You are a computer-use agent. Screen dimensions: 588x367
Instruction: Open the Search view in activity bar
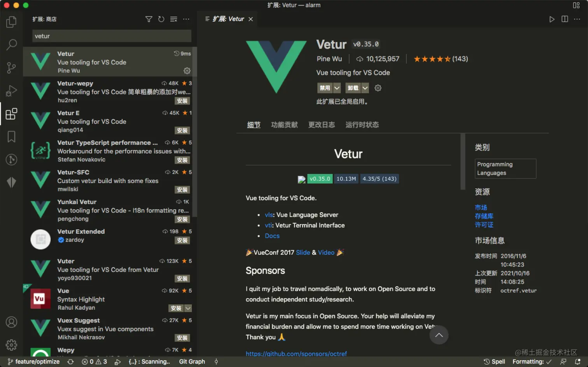11,45
